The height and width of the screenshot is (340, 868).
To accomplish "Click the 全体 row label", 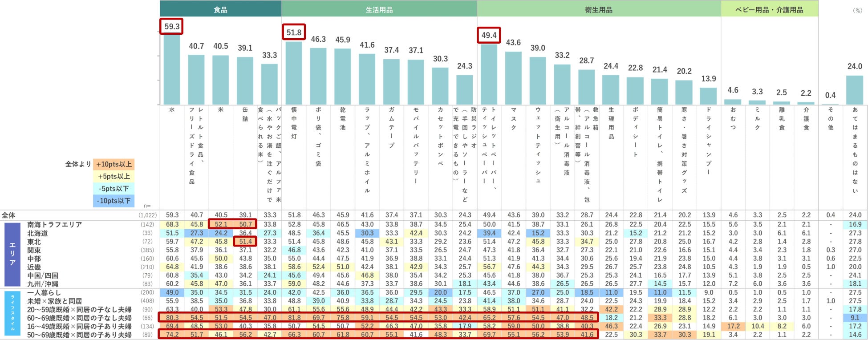I will pos(8,215).
